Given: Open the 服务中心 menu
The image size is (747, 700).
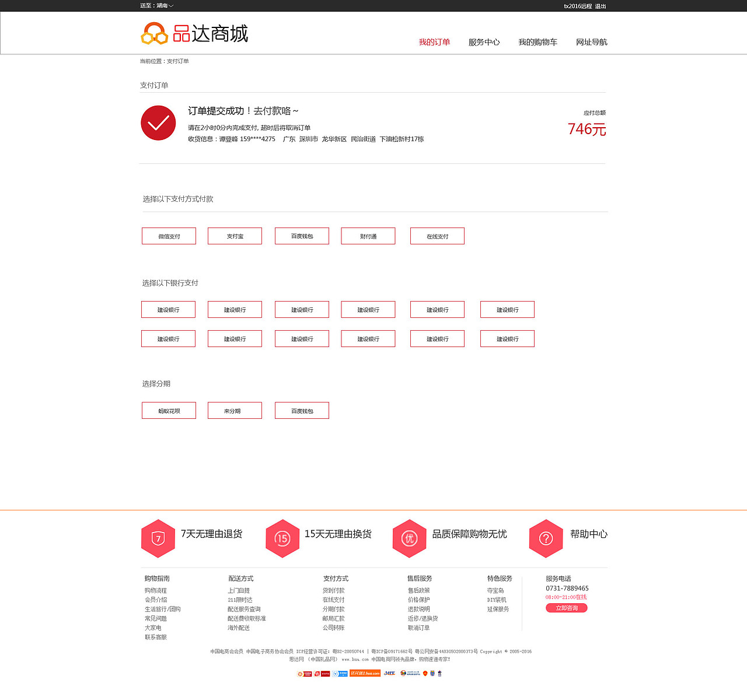Looking at the screenshot, I should (484, 42).
